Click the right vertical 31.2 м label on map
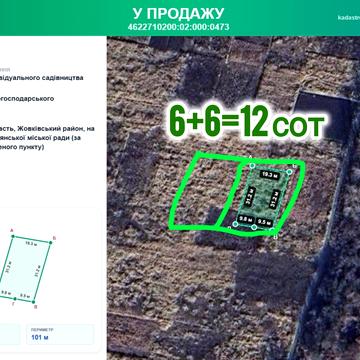Viewport: 360px width, 360px height. click(275, 199)
